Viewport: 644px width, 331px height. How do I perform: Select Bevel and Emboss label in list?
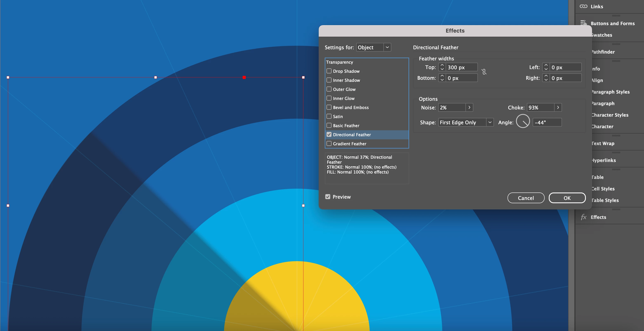351,108
